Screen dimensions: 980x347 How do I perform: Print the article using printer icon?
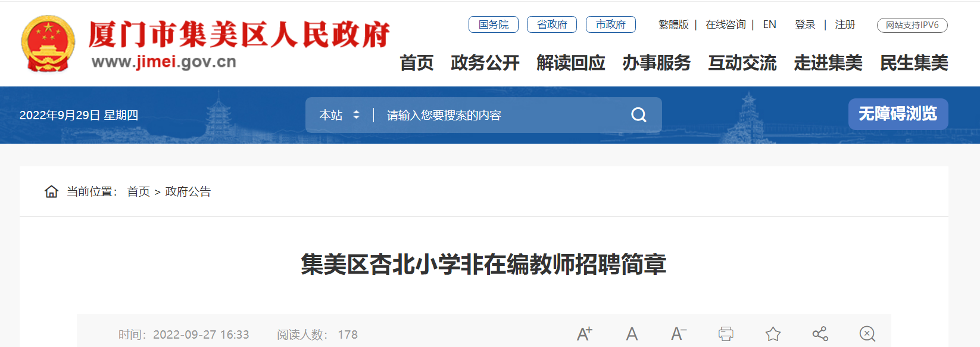726,334
